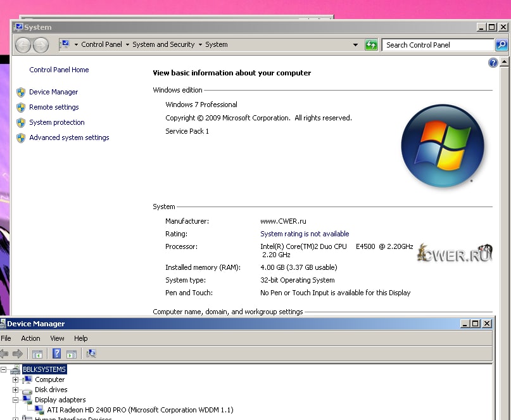Click the Device Manager toolbar Back arrow
The width and height of the screenshot is (511, 420).
coord(4,353)
